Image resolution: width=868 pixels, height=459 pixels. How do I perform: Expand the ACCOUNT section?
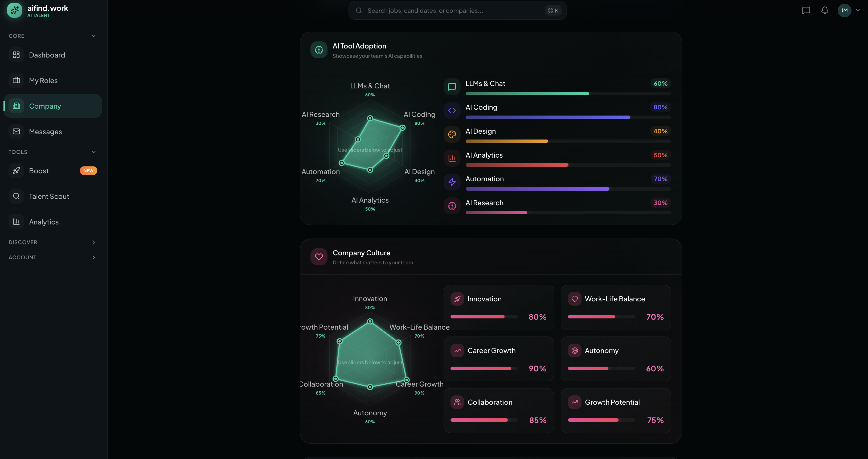pos(93,257)
